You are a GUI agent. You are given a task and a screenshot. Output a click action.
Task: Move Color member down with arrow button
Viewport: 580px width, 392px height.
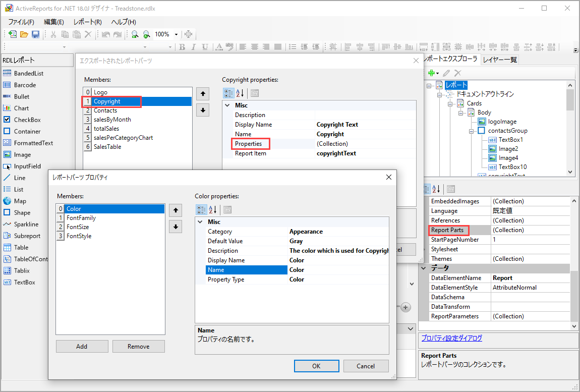(x=176, y=227)
